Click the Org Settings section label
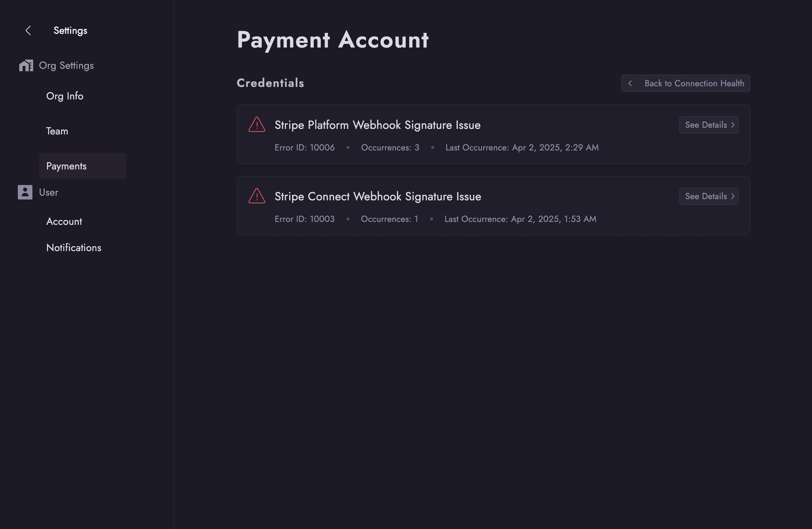The height and width of the screenshot is (529, 812). [66, 66]
